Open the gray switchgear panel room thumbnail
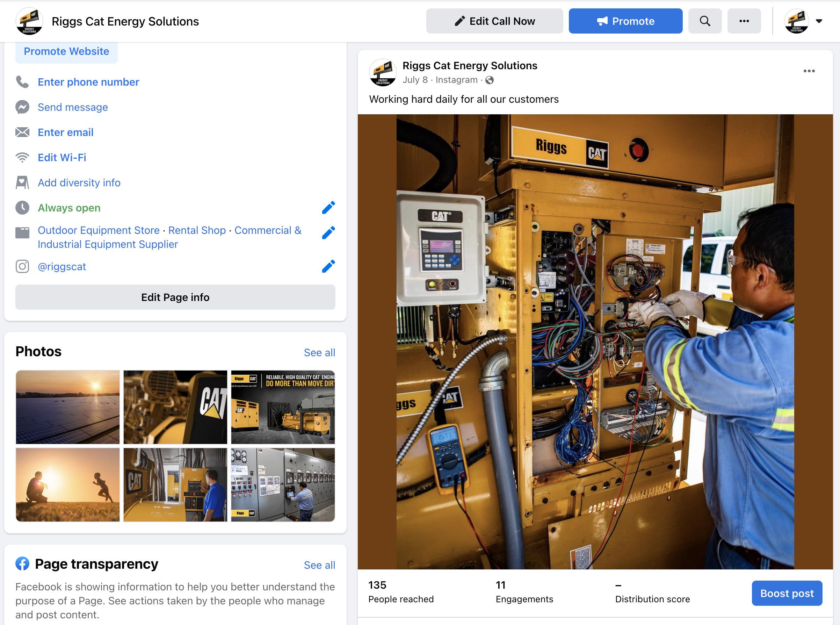 (x=283, y=485)
